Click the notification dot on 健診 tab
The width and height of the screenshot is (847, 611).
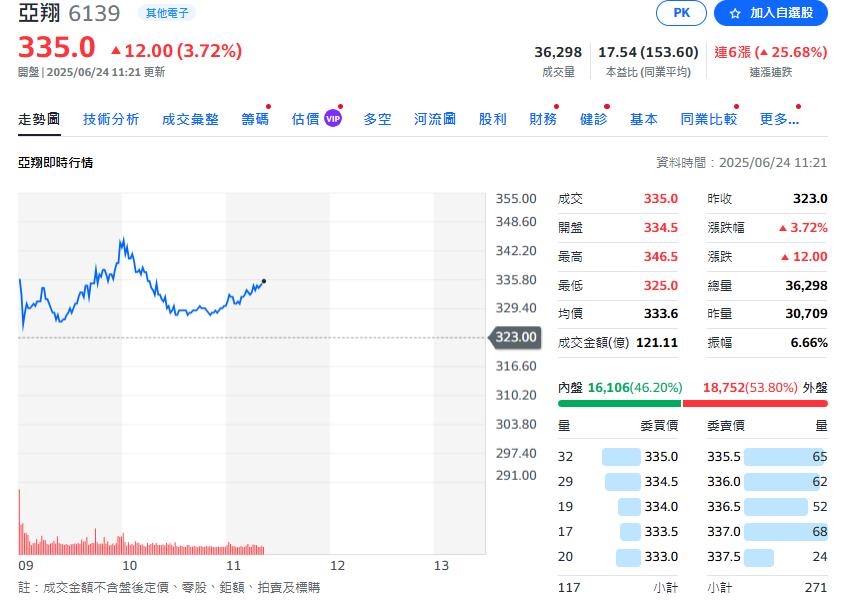pos(606,106)
